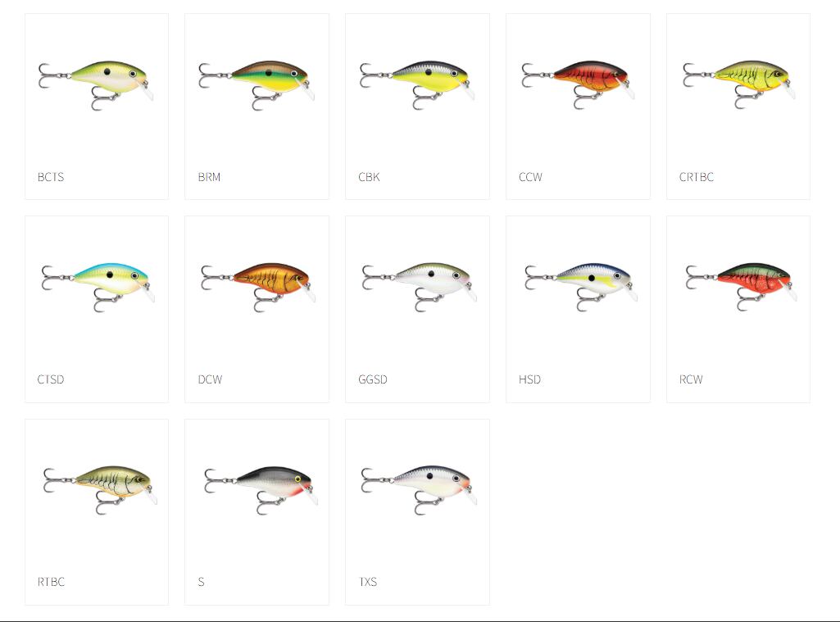The image size is (840, 622).
Task: Select the CRTBC chartreuse lure picture
Action: (x=738, y=85)
